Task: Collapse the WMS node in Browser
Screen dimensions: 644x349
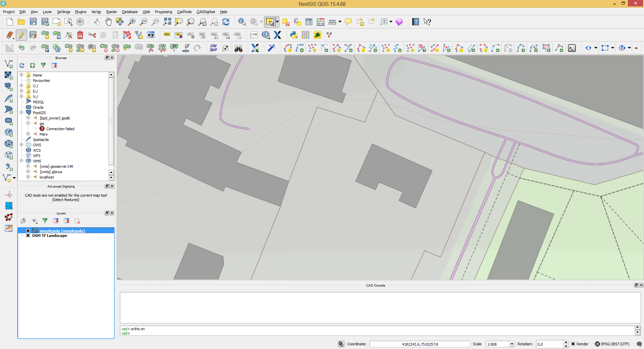Action: (21, 161)
